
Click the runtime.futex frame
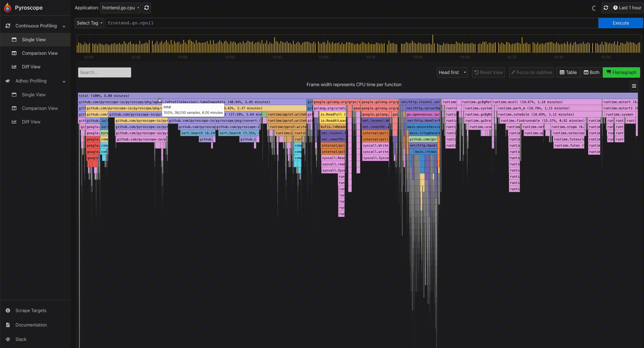click(x=569, y=145)
